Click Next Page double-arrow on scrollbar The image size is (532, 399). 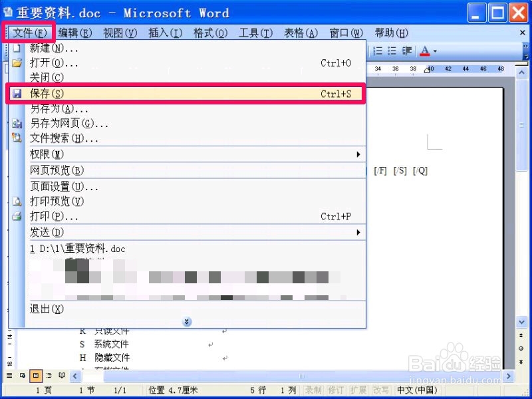click(x=521, y=362)
